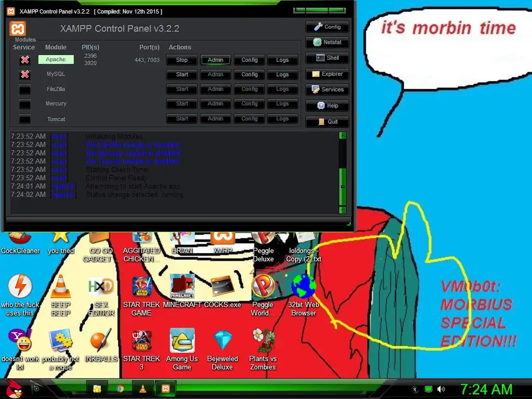Launch the Bejeweled Deluxe diamond icon

(x=222, y=350)
